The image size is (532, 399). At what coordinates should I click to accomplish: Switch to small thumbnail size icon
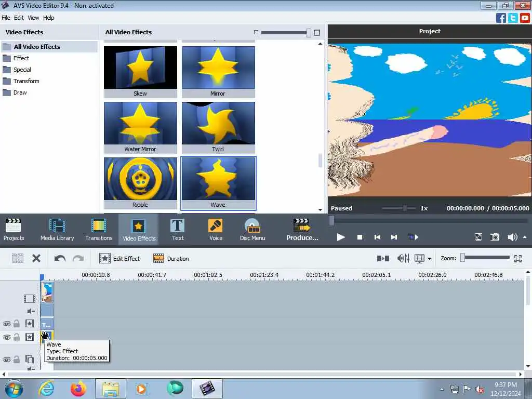pyautogui.click(x=256, y=32)
